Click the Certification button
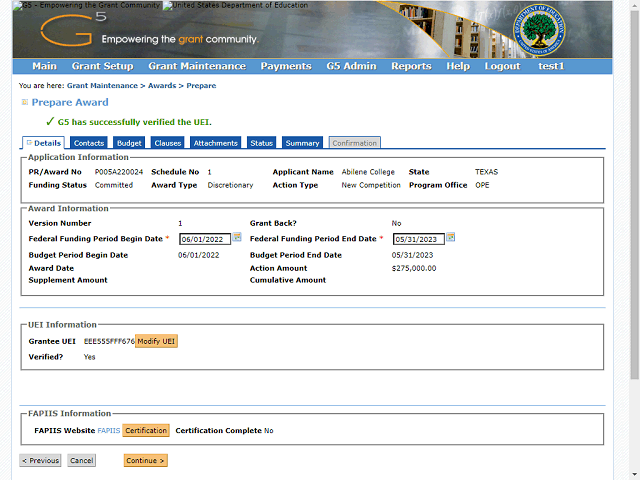Image resolution: width=640 pixels, height=480 pixels. 146,430
